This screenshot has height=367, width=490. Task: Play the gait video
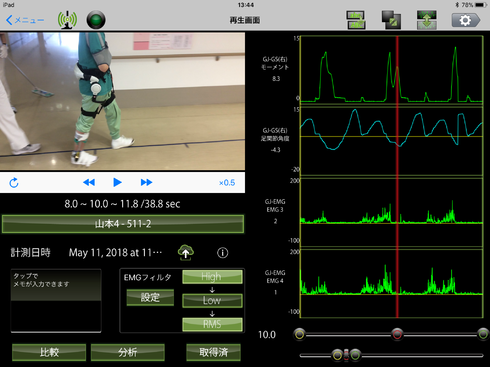117,182
